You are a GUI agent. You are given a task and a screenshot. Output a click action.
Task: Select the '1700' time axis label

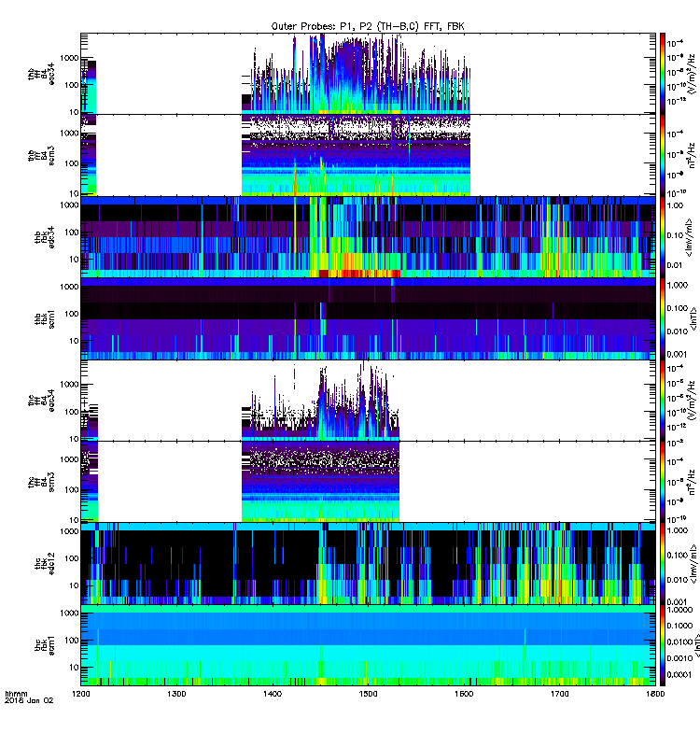point(559,694)
